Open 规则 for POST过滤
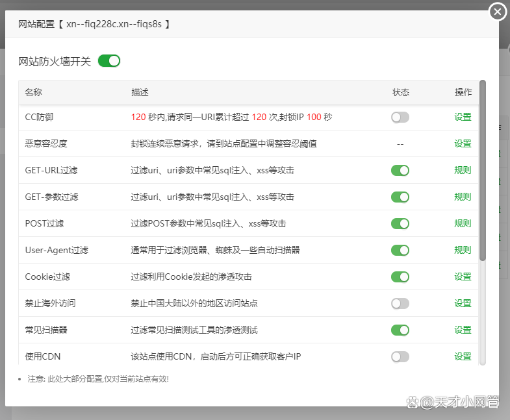 [x=463, y=224]
